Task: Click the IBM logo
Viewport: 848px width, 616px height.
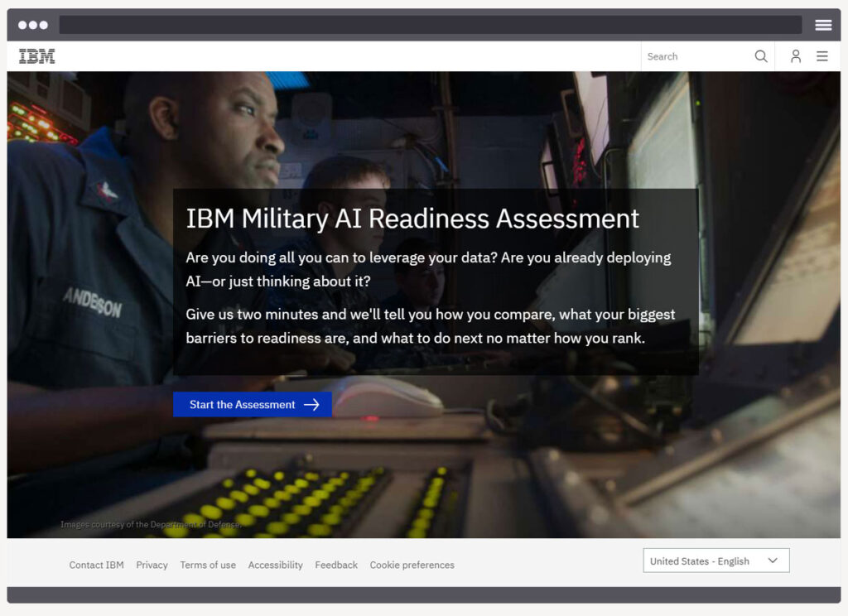Action: click(x=36, y=56)
